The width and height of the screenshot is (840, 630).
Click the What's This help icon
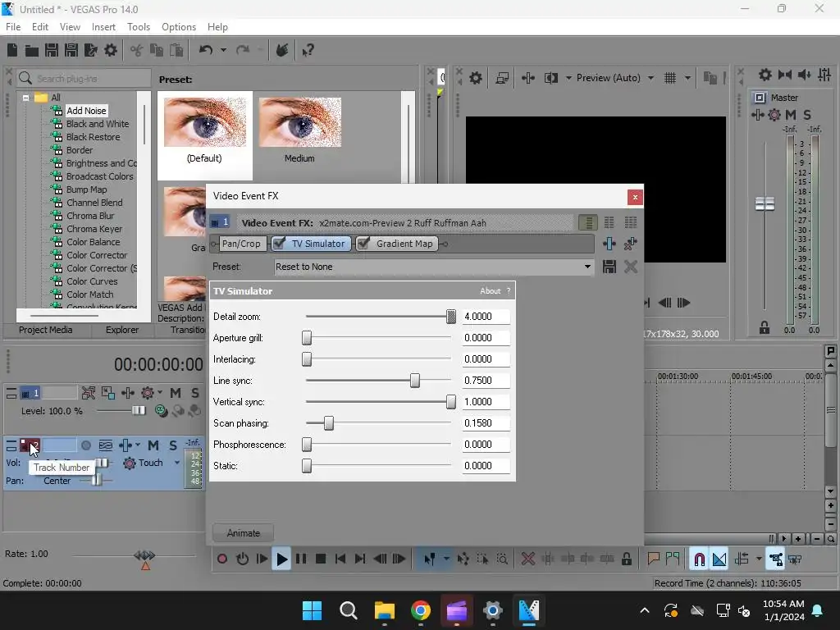click(308, 50)
